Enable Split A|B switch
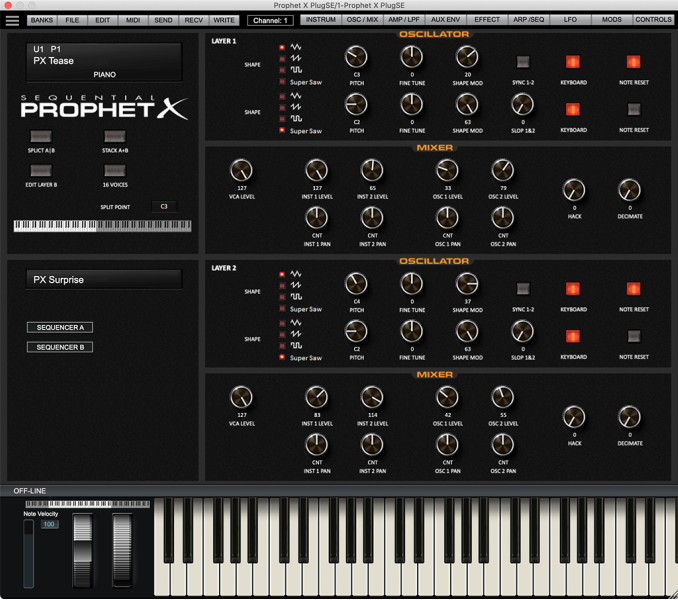 40,137
